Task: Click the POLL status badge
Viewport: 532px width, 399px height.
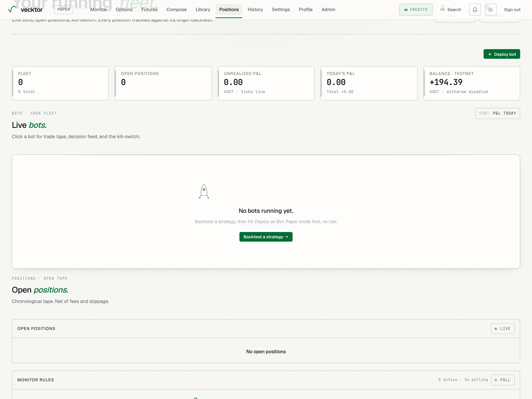Action: (503, 380)
